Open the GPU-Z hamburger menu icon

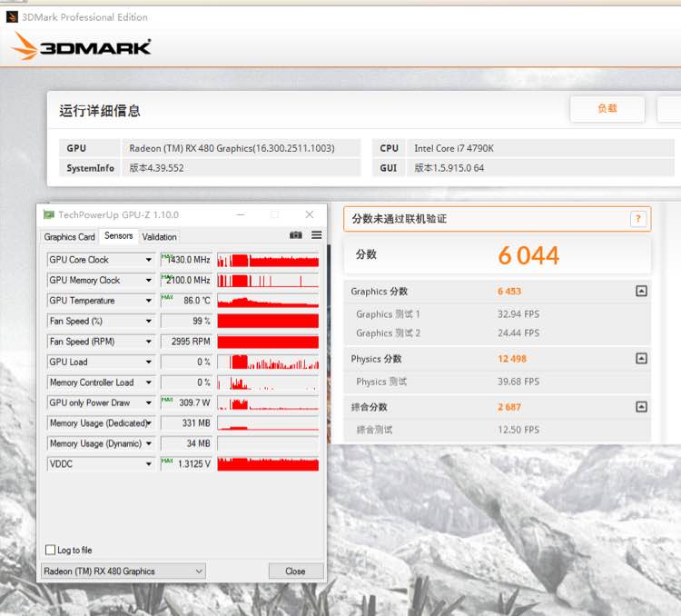point(317,235)
